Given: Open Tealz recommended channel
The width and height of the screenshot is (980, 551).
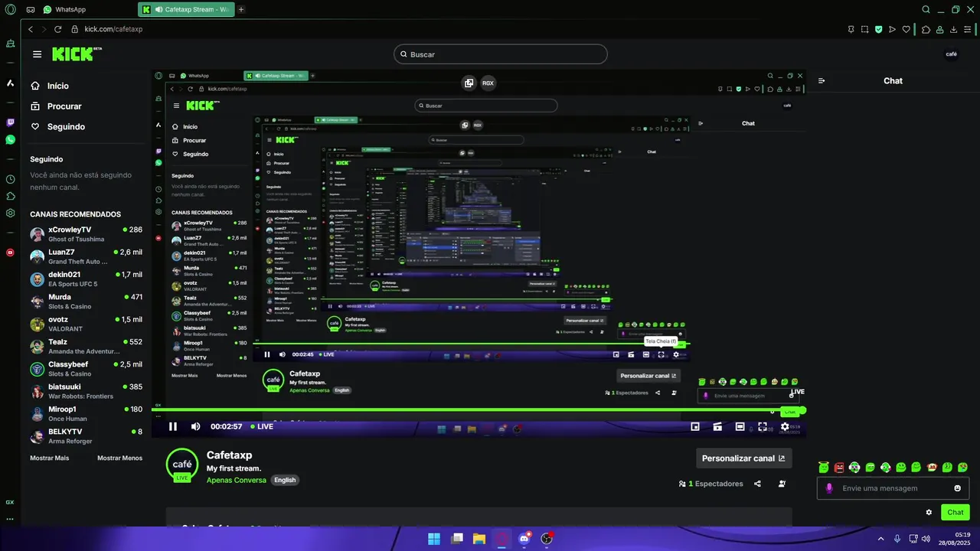Looking at the screenshot, I should click(86, 346).
